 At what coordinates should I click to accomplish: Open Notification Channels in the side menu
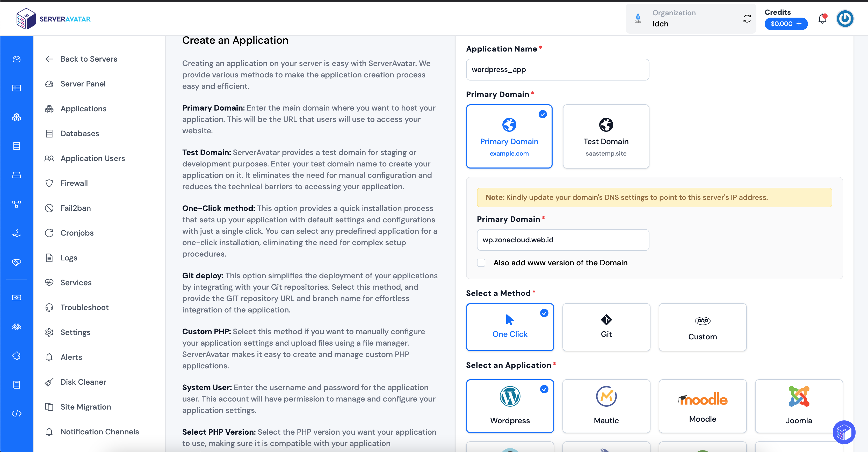(92, 432)
